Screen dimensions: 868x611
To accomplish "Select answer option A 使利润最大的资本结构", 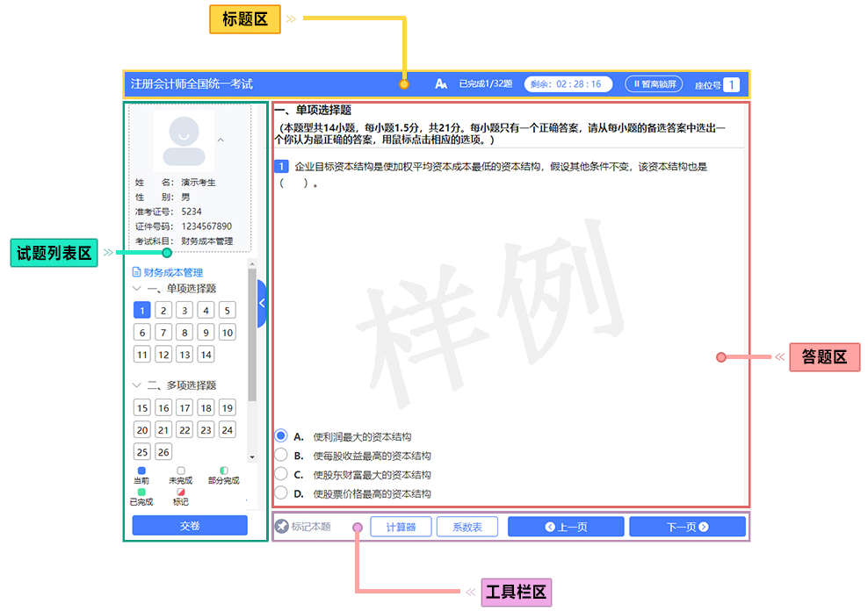I will click(x=281, y=436).
